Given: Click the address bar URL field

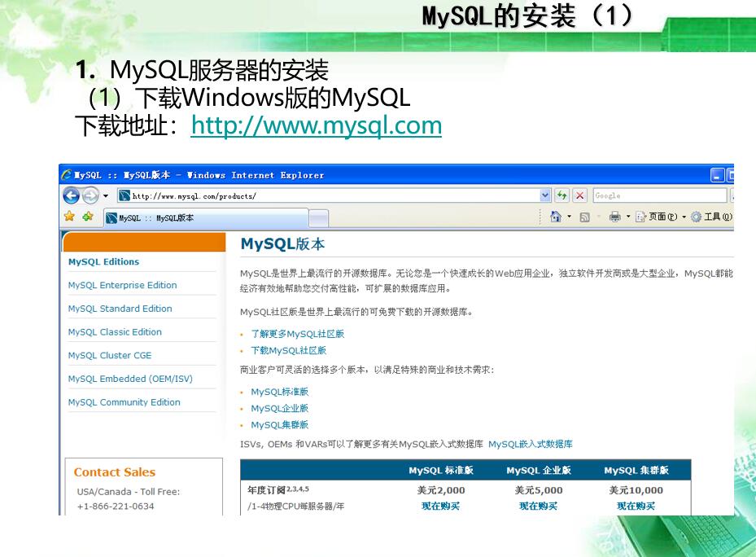Looking at the screenshot, I should point(328,196).
